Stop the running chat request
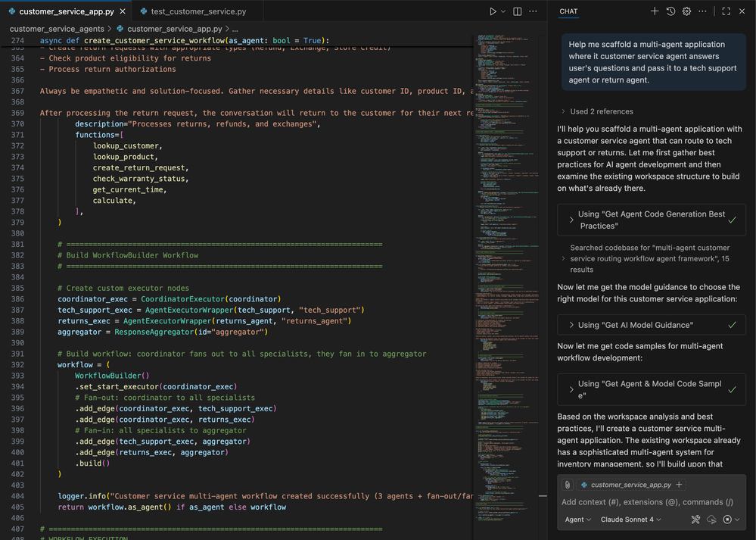 click(x=727, y=520)
